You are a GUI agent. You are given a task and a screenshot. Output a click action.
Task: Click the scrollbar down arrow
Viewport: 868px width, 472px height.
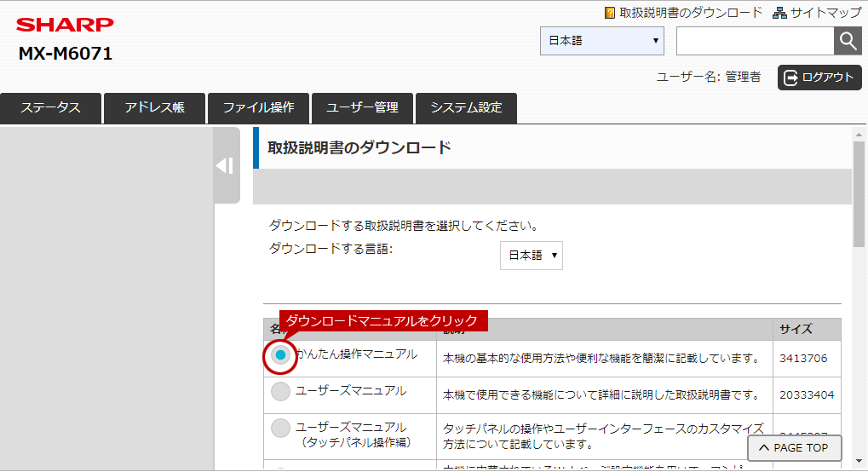[859, 461]
